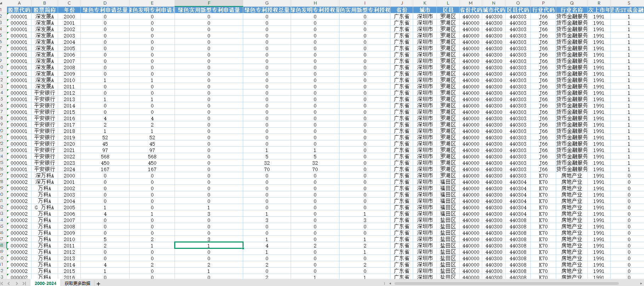Viewport: 644px width, 286px height.
Task: Select column G by its header
Action: point(267,3)
